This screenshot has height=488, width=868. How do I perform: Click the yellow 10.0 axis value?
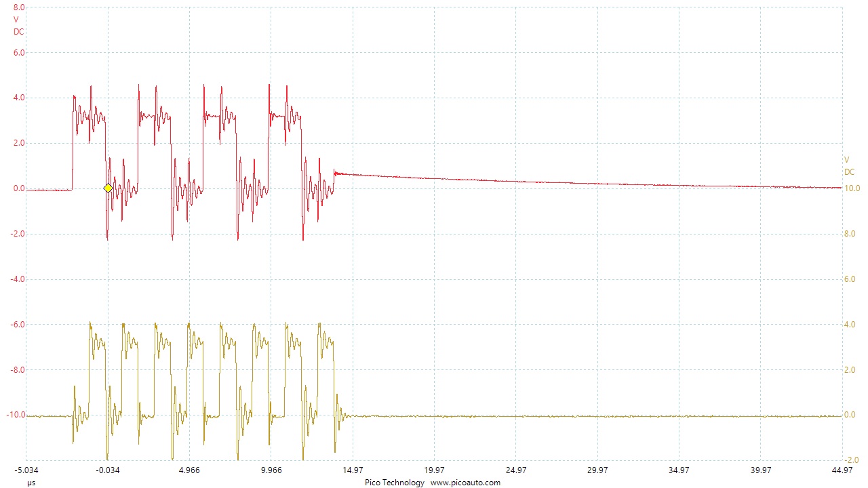(x=852, y=188)
